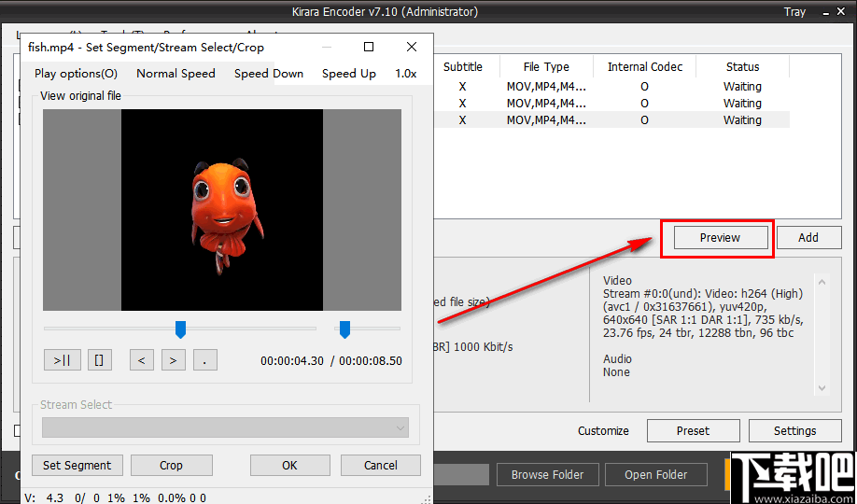Viewport: 857px width, 504px height.
Task: Open the Stream Select dropdown
Action: point(225,428)
